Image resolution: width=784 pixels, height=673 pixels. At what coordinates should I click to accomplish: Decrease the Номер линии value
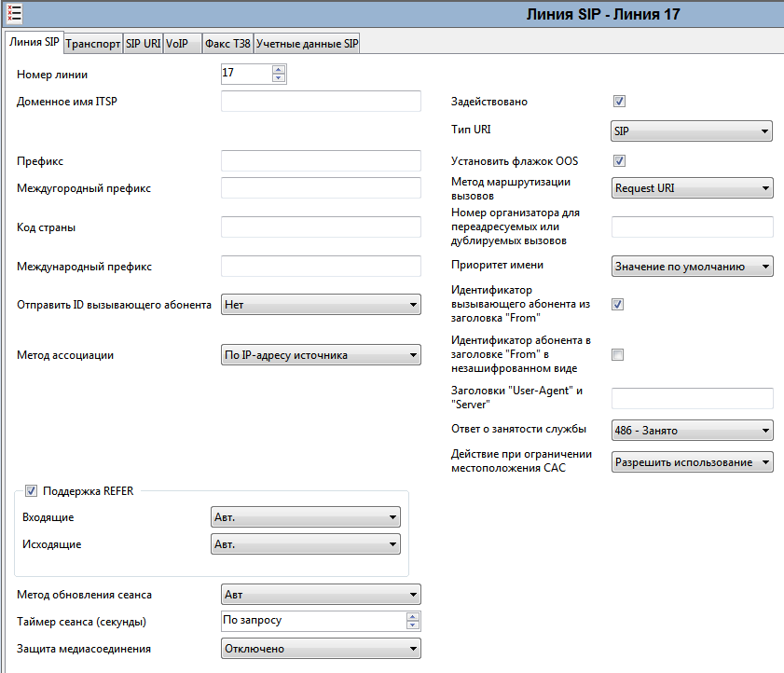[279, 78]
